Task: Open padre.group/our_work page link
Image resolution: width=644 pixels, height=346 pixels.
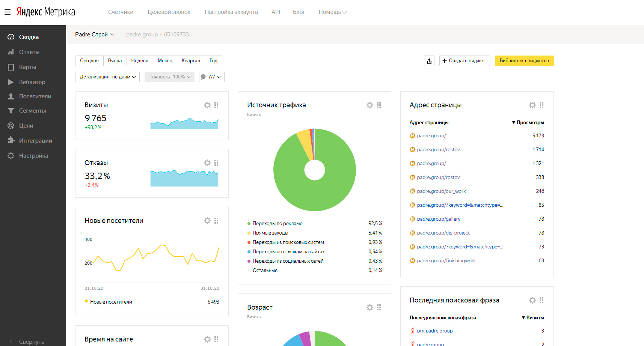Action: coord(441,191)
